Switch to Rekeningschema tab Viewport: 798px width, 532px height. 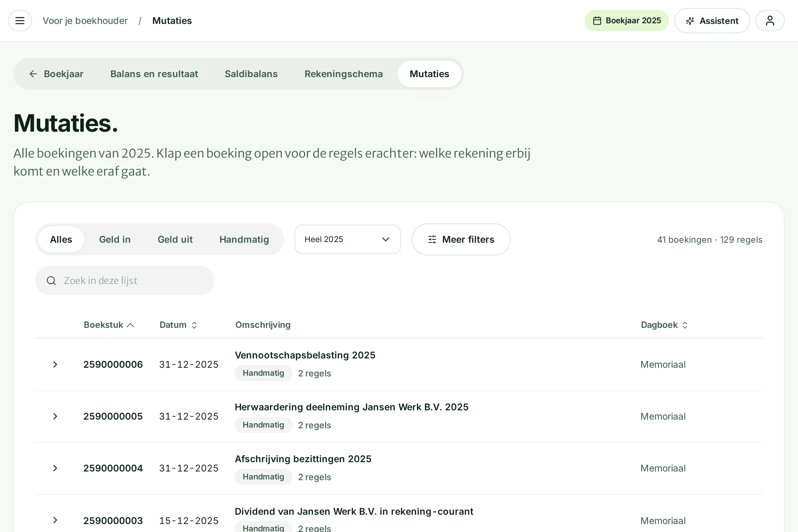point(344,74)
